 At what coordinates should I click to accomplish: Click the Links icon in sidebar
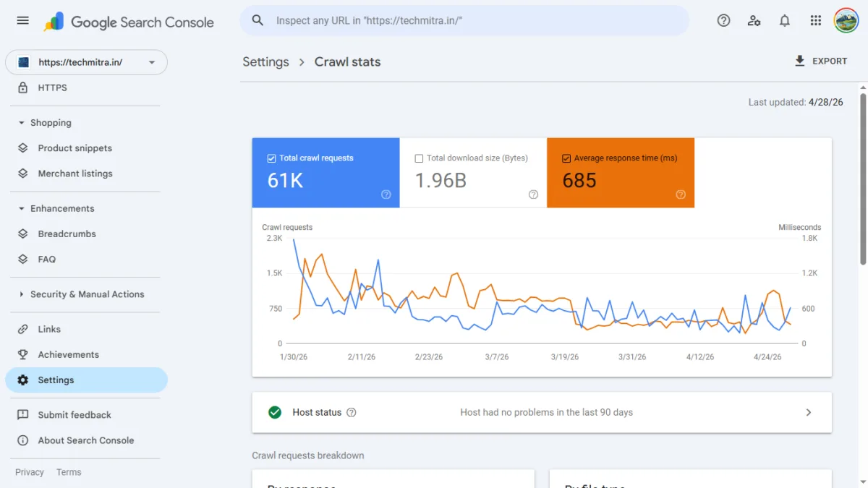(23, 329)
